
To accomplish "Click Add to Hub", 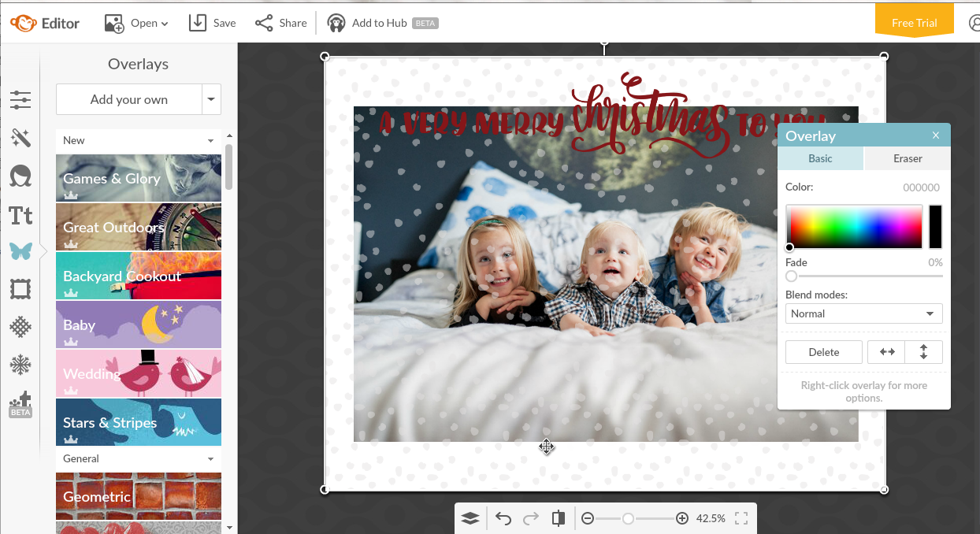I will pos(382,23).
